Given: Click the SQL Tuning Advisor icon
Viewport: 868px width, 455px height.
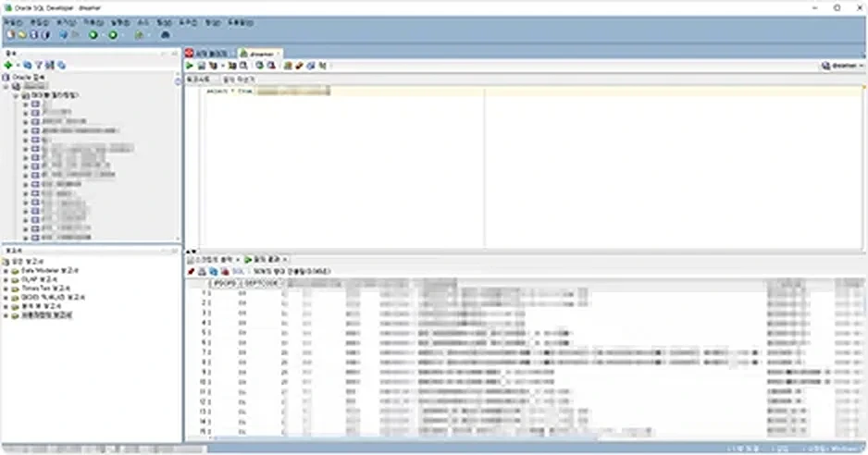Looking at the screenshot, I should [243, 66].
